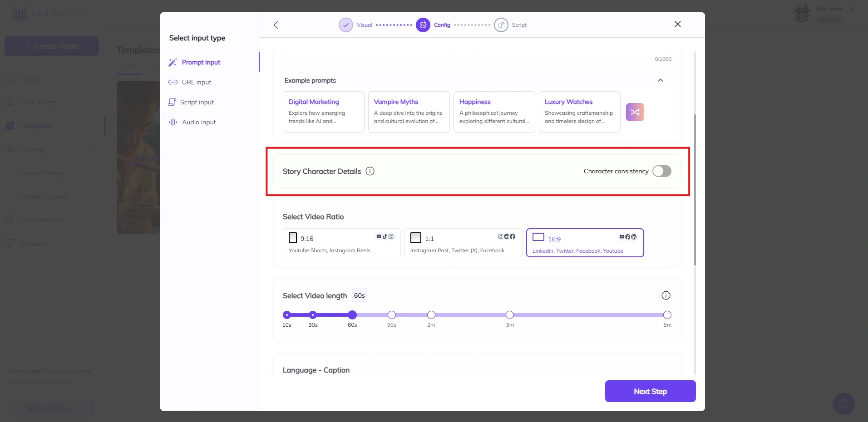This screenshot has height=422, width=868.
Task: Click the Script input document icon
Action: 172,102
